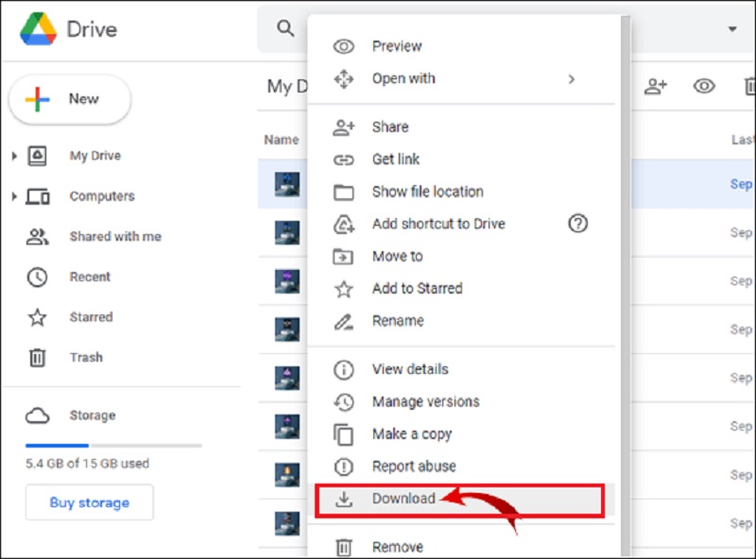756x559 pixels.
Task: Click the search magnifier icon
Action: point(285,28)
